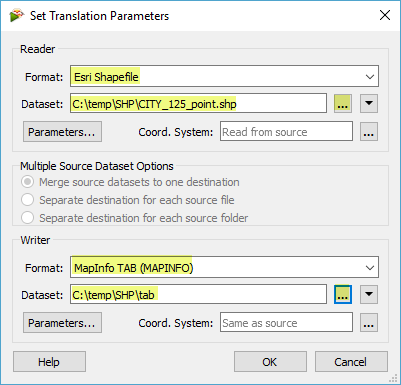Browse for the Reader dataset file
The image size is (401, 385).
coord(343,104)
